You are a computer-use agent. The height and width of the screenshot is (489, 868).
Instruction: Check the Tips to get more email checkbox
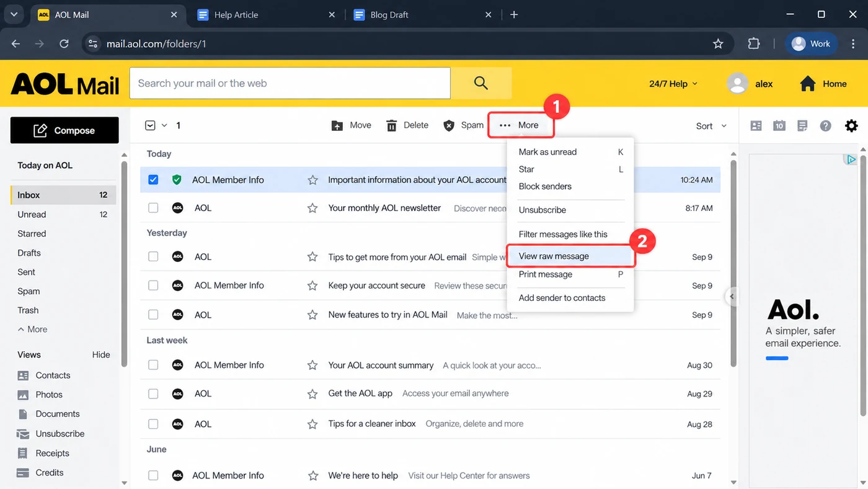coord(153,256)
